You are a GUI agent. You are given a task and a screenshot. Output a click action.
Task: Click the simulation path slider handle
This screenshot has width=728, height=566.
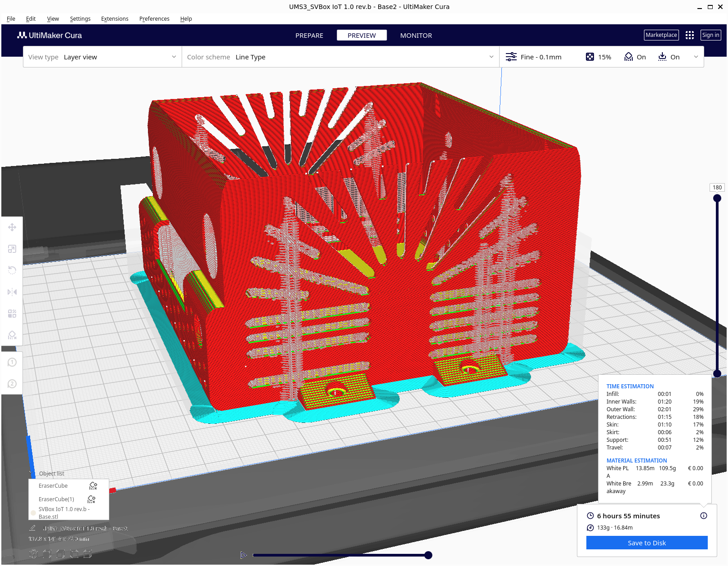coord(428,555)
